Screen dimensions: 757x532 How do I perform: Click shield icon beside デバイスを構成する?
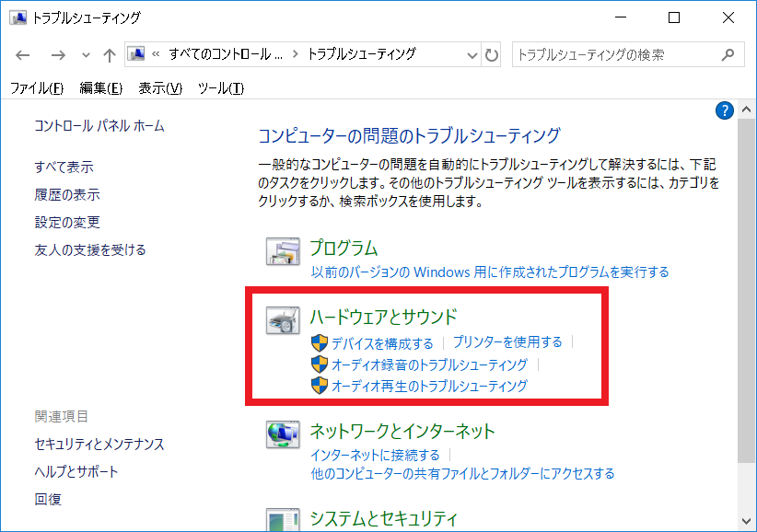[320, 343]
